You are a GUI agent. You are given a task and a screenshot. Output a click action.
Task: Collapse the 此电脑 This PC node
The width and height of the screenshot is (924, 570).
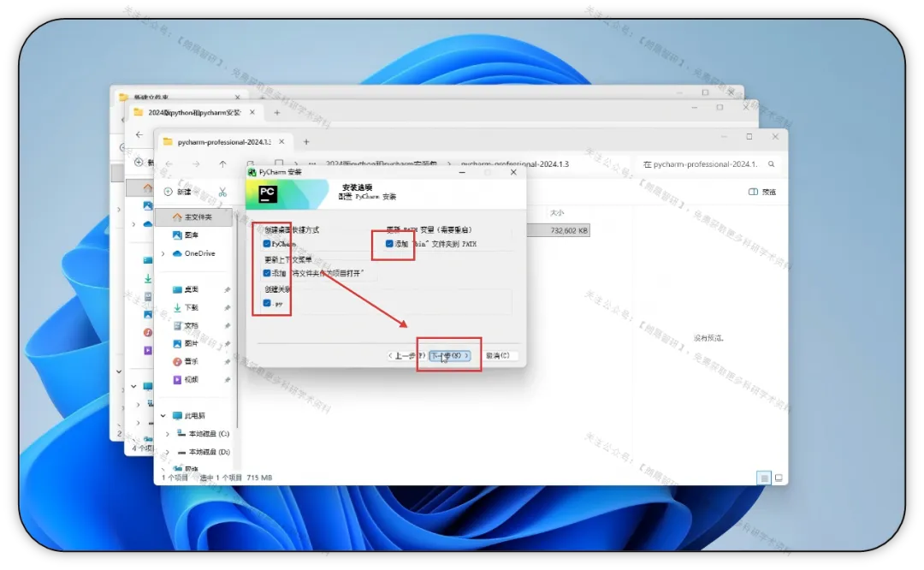[x=163, y=416]
